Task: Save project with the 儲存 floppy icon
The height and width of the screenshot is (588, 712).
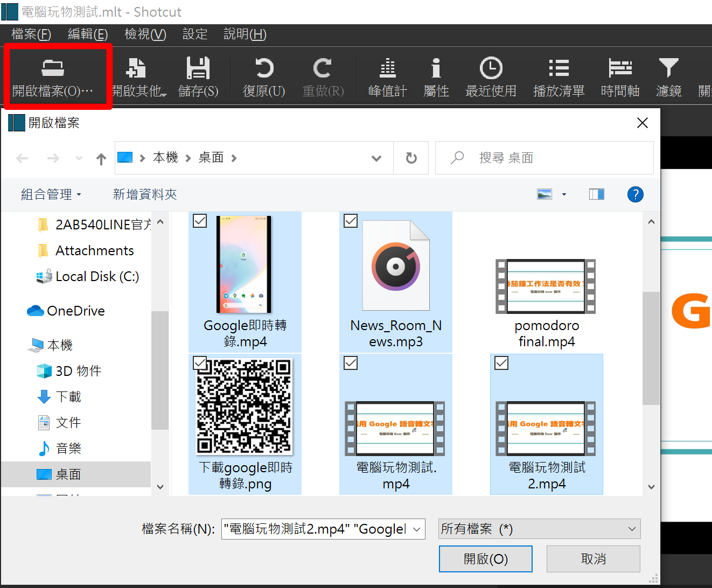Action: pos(198,68)
